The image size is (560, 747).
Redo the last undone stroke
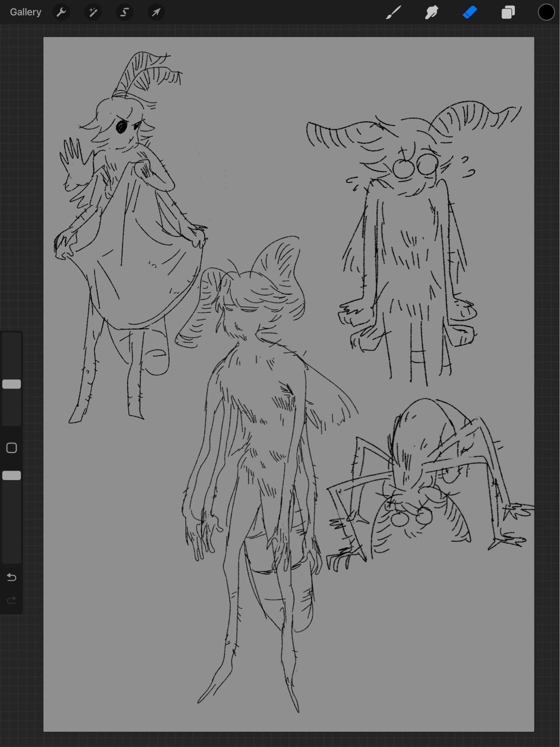[x=12, y=600]
